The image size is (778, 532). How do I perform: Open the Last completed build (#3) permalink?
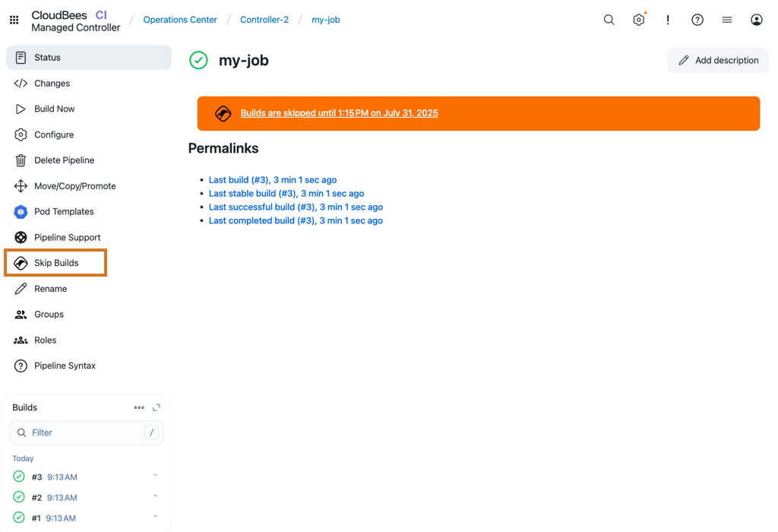coord(296,221)
